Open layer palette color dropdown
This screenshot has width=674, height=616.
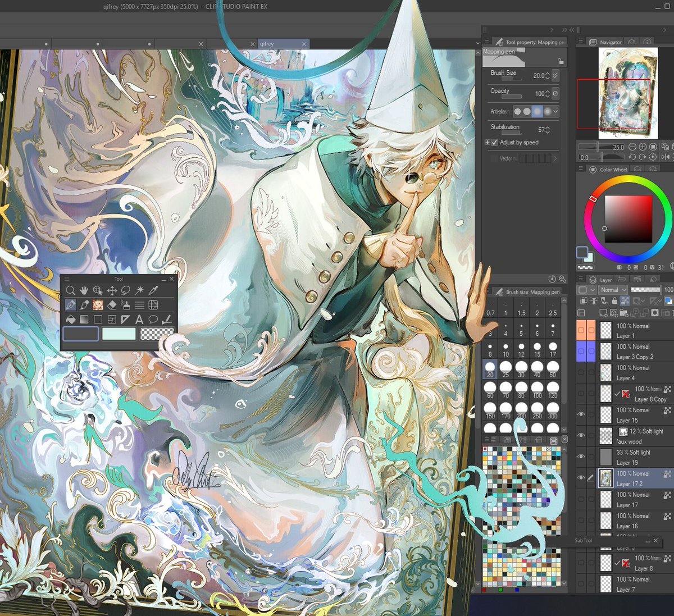pos(586,290)
